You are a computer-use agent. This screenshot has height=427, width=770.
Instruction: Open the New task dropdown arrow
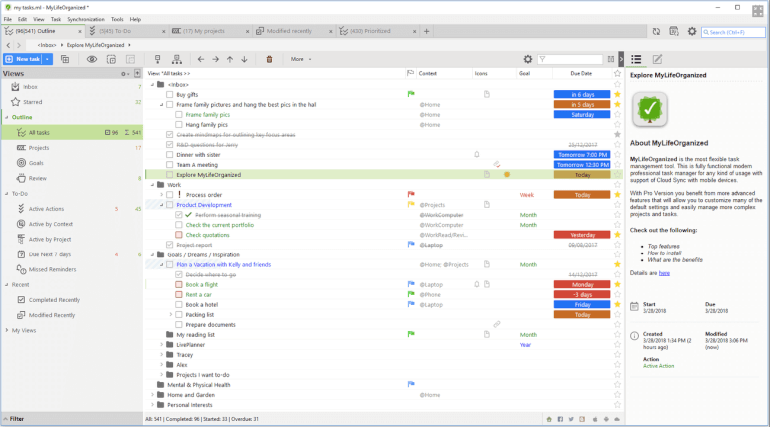[47, 59]
